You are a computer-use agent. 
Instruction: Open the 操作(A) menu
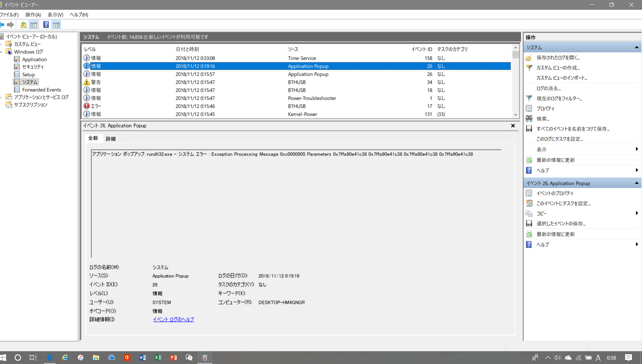[x=33, y=15]
